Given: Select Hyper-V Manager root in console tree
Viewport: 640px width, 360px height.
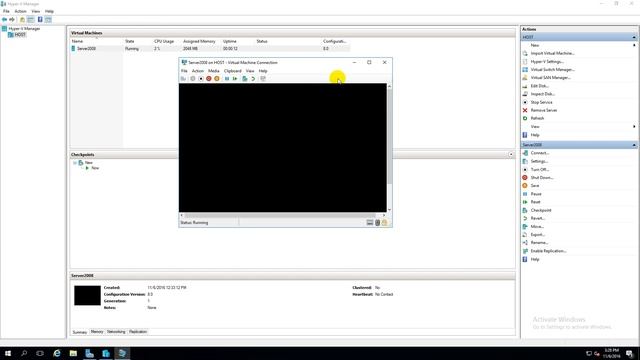Looking at the screenshot, I should 24,29.
